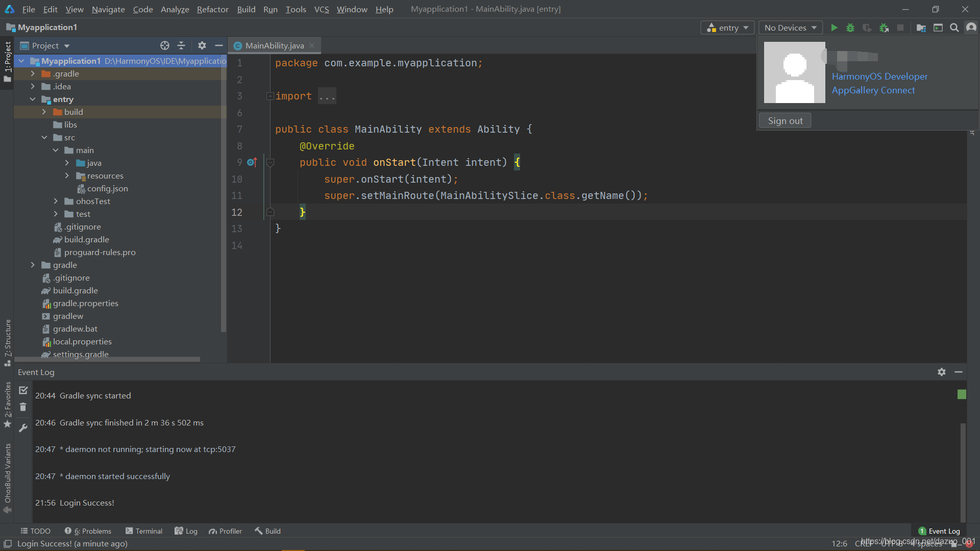Screen dimensions: 980x551
Task: Click the Collapse All project tree icon
Action: 180,45
